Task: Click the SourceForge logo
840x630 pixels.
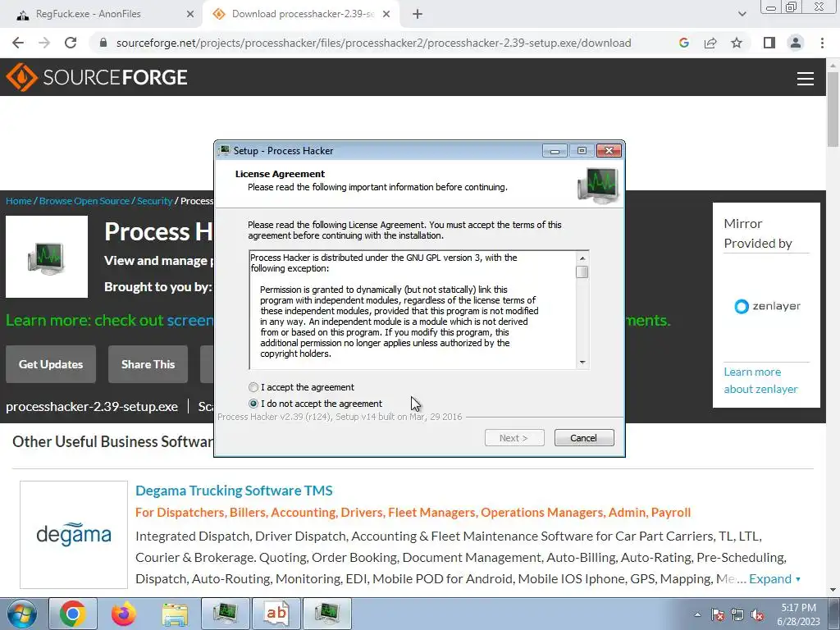Action: tap(97, 77)
